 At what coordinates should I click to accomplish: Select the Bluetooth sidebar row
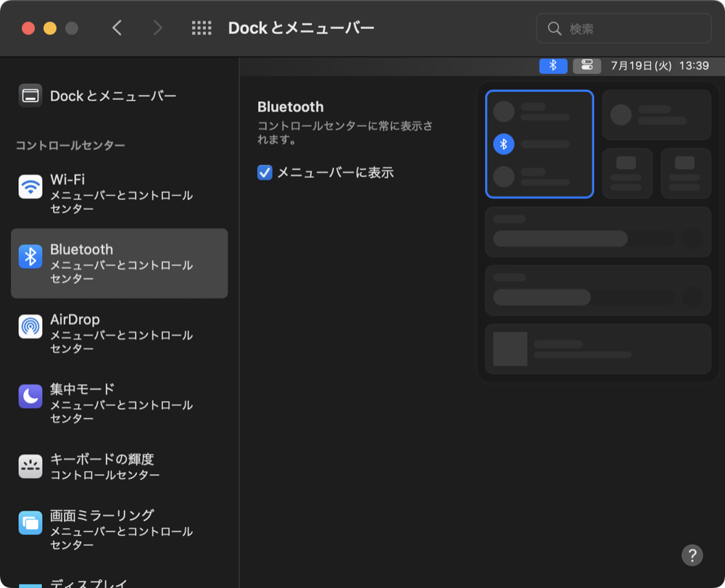point(120,263)
